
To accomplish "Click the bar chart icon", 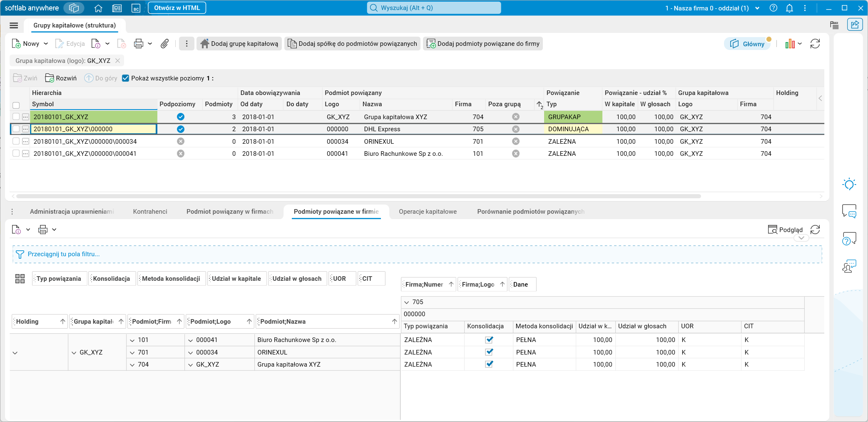I will coord(790,44).
